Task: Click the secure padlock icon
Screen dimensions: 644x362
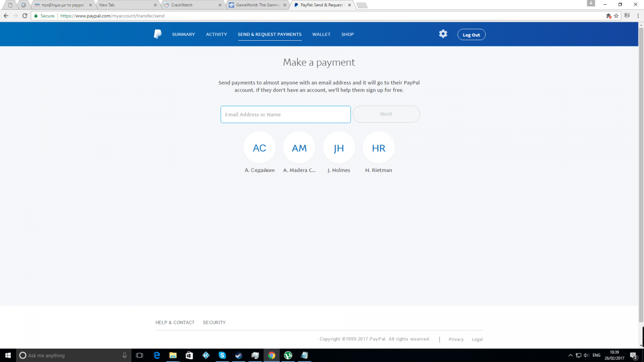Action: click(x=36, y=16)
